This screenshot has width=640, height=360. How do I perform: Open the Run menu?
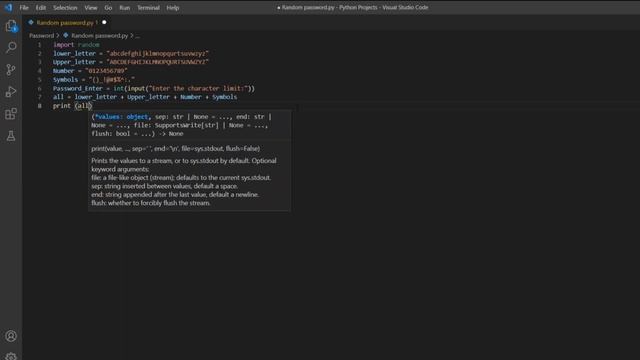coord(124,8)
